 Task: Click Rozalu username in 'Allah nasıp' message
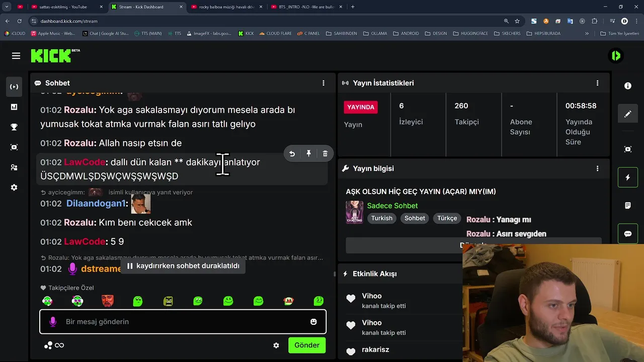point(80,143)
